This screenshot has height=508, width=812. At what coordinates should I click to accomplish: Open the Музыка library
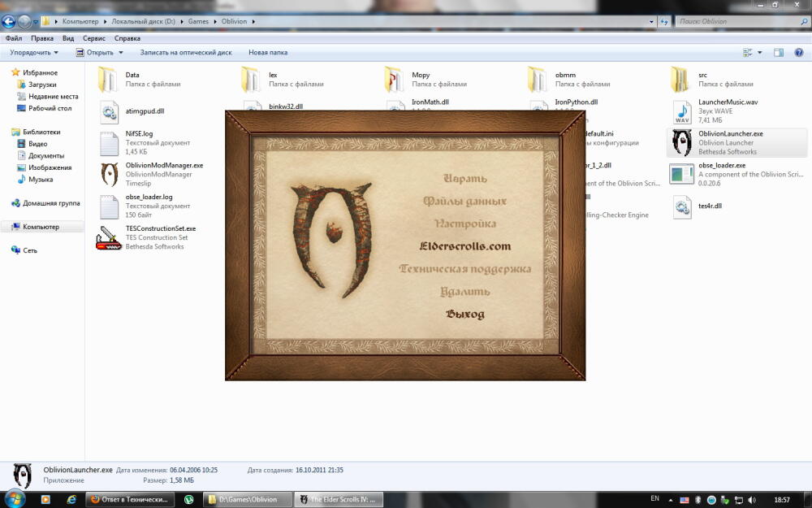pyautogui.click(x=41, y=180)
